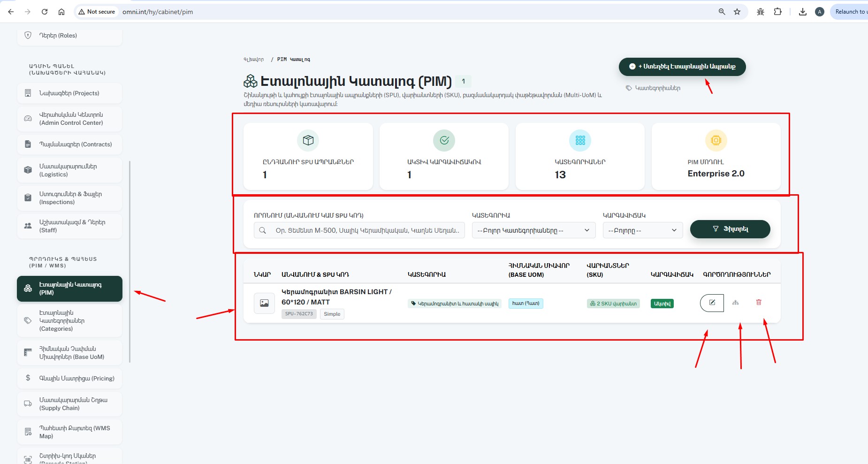Open the categories link under create button
This screenshot has height=464, width=868.
point(653,88)
